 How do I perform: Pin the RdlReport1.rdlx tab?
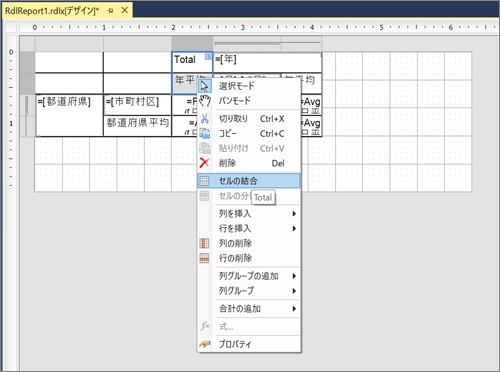pyautogui.click(x=110, y=11)
